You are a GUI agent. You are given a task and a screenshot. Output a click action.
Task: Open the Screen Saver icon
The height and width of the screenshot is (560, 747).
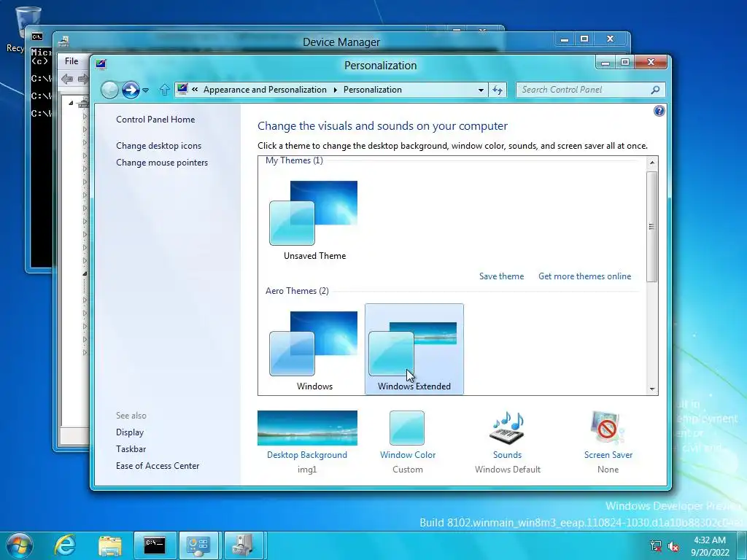pos(608,428)
